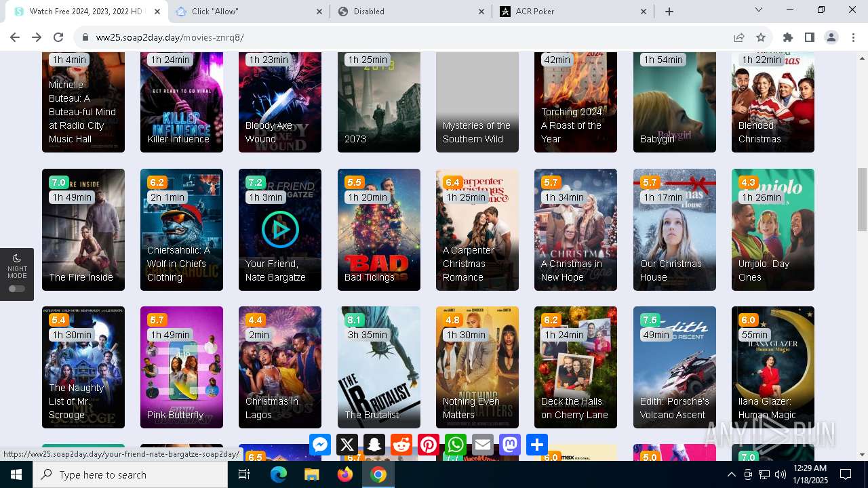The image size is (868, 488).
Task: Open The Fire Inside movie poster
Action: [x=83, y=230]
